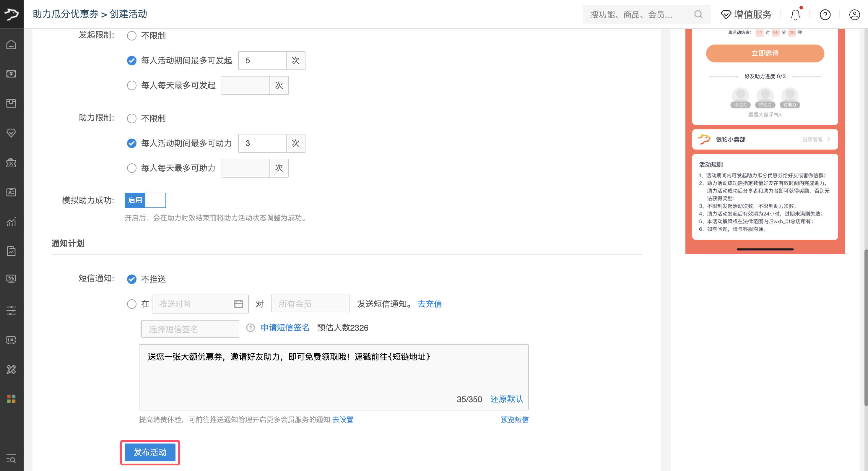The image size is (868, 471).
Task: Go to 助力瓜分优惠券 breadcrumb
Action: tap(65, 14)
